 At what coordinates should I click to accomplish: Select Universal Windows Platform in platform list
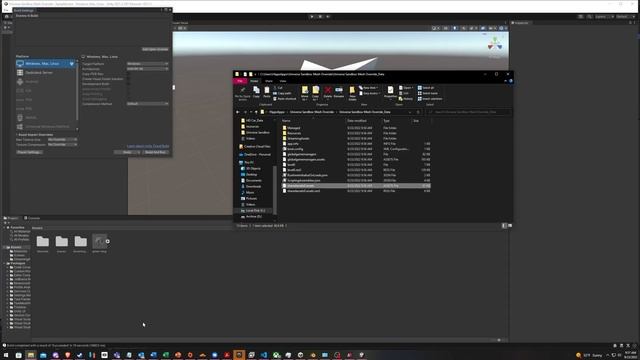46,127
